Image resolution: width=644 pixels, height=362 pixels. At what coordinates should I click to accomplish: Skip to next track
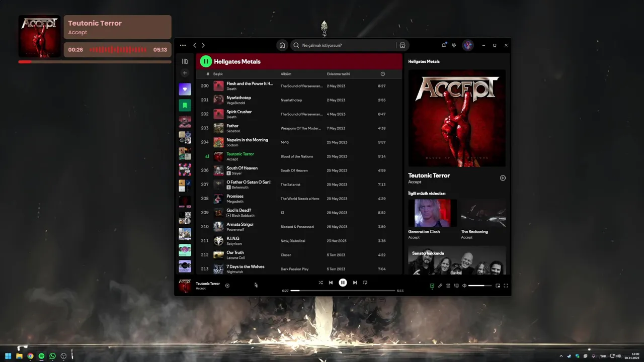355,283
